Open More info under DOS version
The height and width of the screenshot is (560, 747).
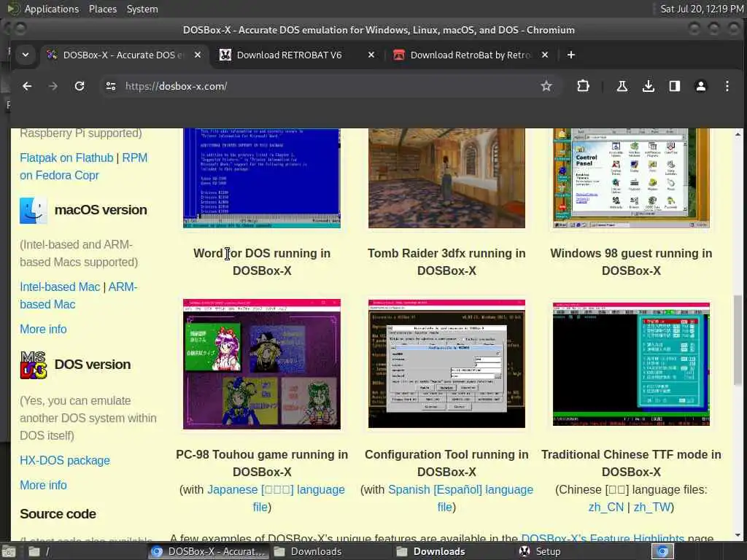(x=43, y=485)
